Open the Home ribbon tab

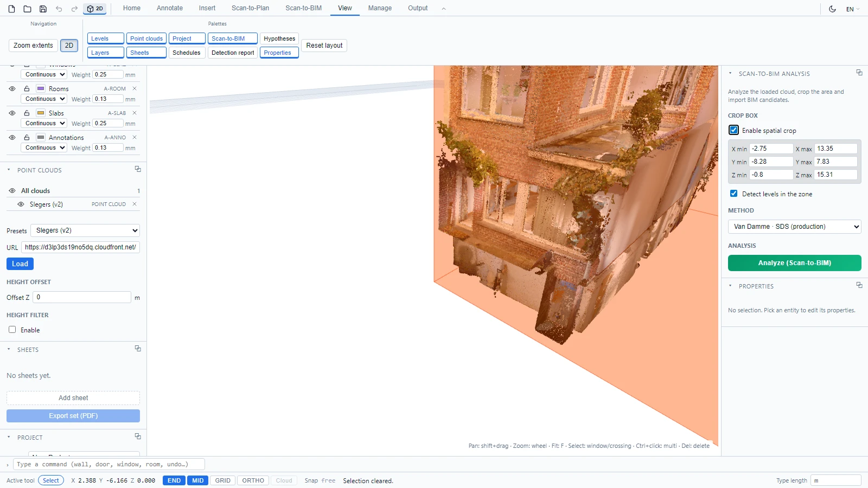(132, 8)
